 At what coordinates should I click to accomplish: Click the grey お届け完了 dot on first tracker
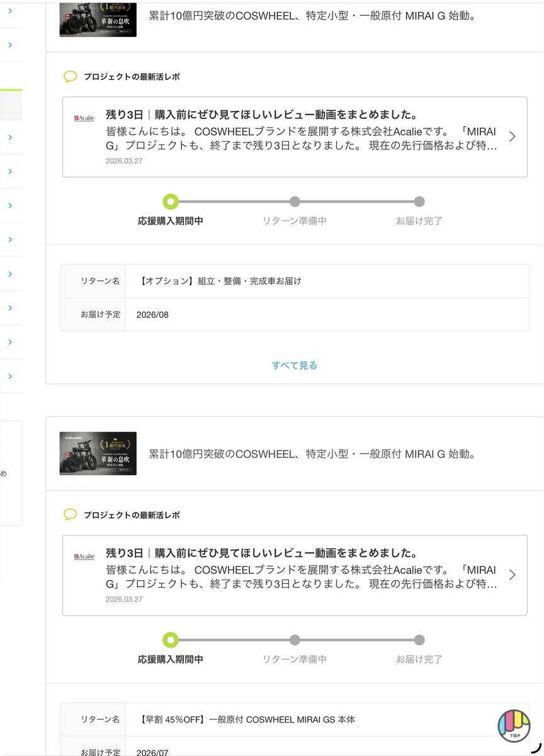click(x=420, y=202)
